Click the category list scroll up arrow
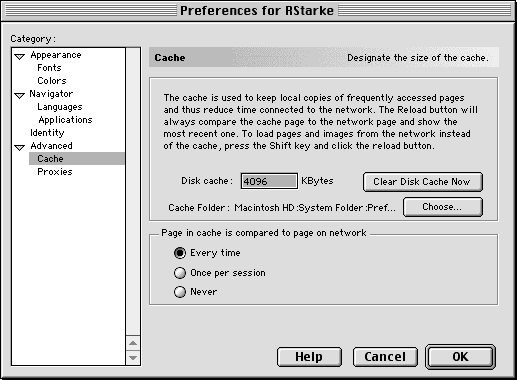The width and height of the screenshot is (517, 380). pos(133,343)
